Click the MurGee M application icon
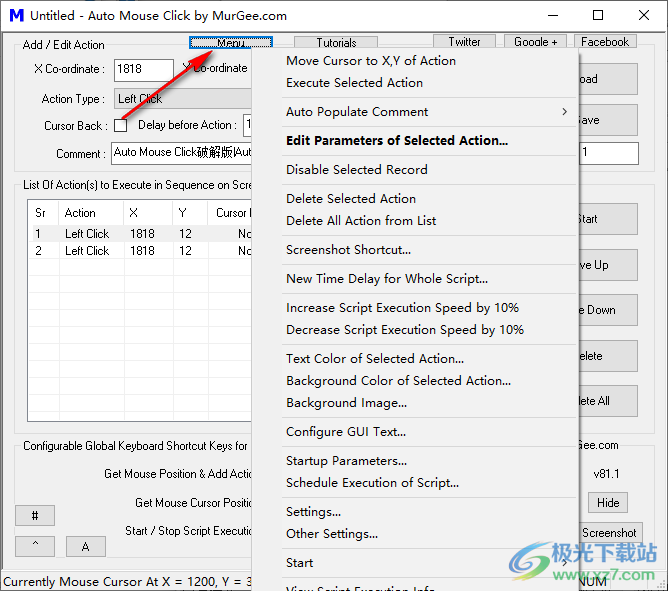This screenshot has height=591, width=668. (17, 15)
